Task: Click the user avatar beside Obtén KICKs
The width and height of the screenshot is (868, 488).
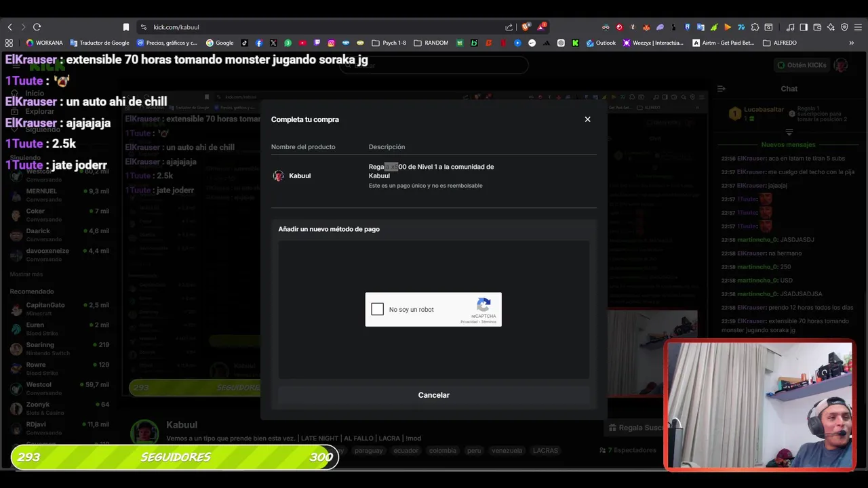Action: click(841, 65)
